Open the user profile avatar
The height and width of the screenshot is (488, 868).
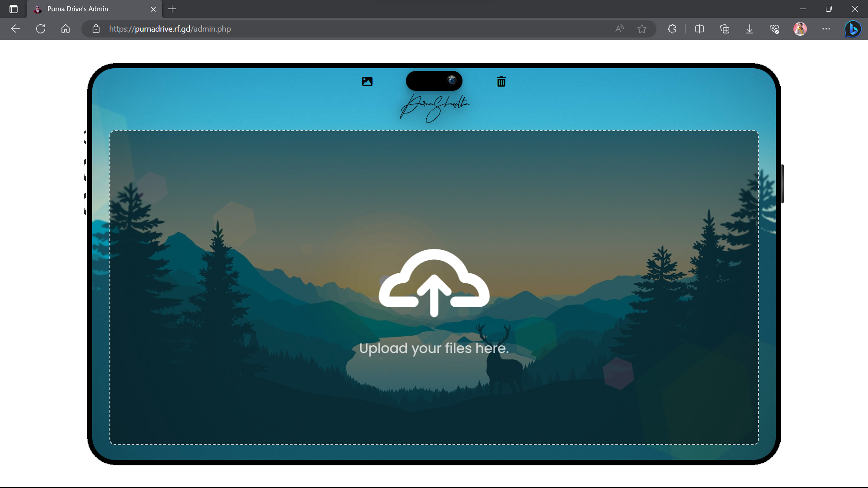tap(800, 29)
